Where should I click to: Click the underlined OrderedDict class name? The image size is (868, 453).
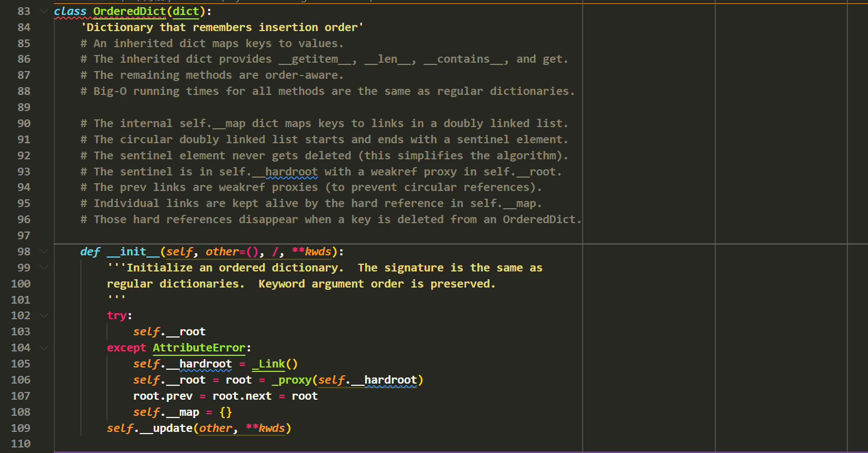(x=129, y=11)
